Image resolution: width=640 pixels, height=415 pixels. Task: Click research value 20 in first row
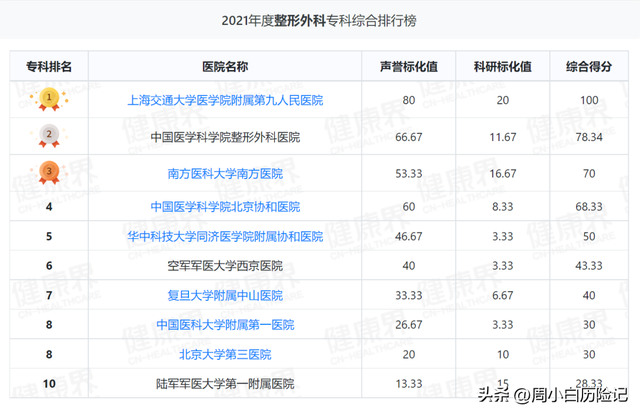pyautogui.click(x=502, y=100)
